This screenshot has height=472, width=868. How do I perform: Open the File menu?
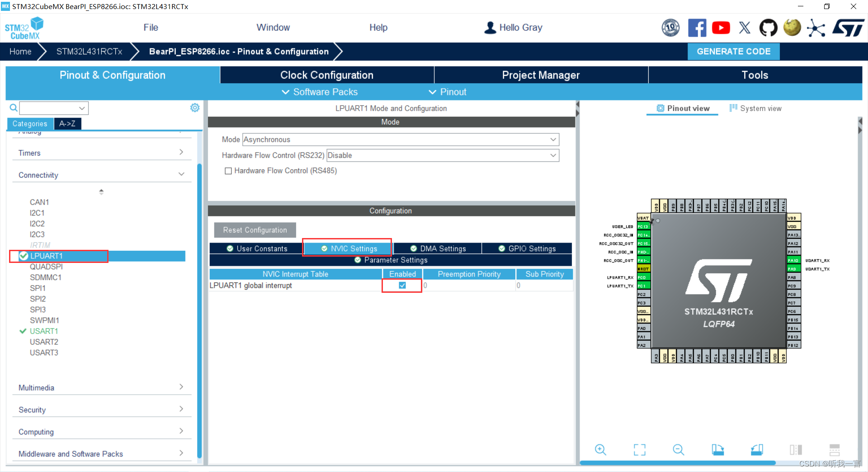coord(151,28)
